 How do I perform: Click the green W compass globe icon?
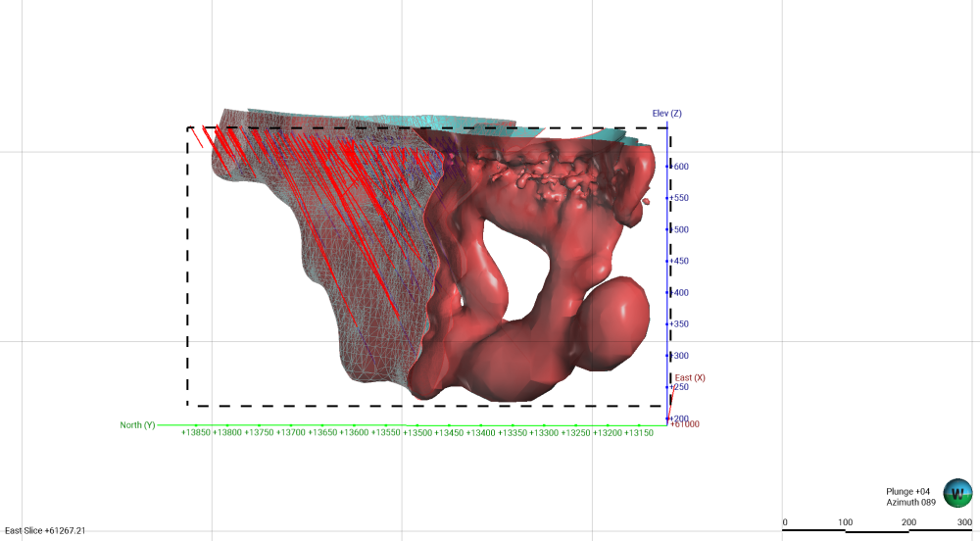pos(957,494)
